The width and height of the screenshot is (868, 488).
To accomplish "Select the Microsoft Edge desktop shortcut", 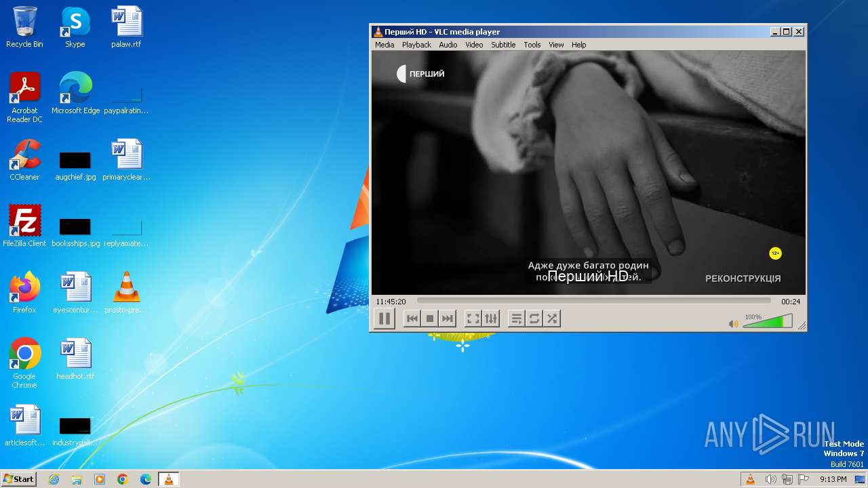I will [x=75, y=94].
